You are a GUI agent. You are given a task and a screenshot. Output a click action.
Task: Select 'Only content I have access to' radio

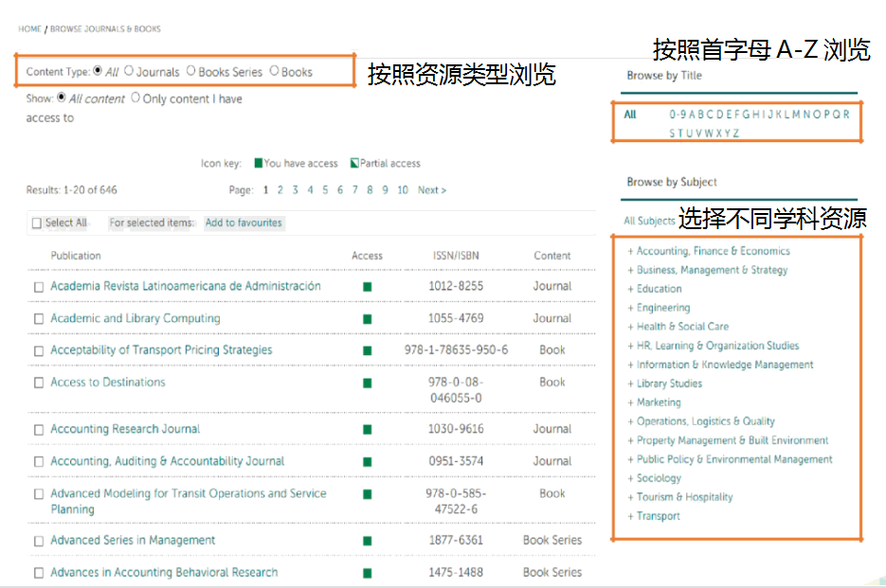(x=136, y=98)
